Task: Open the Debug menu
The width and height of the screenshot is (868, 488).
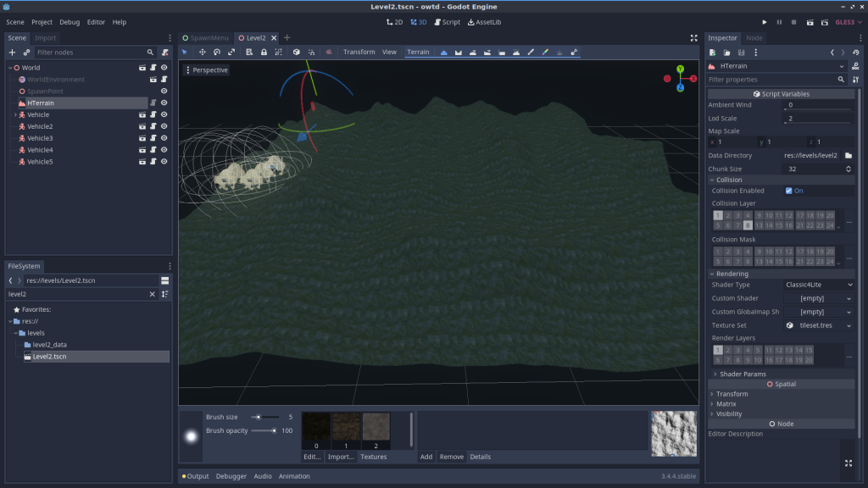Action: click(70, 22)
